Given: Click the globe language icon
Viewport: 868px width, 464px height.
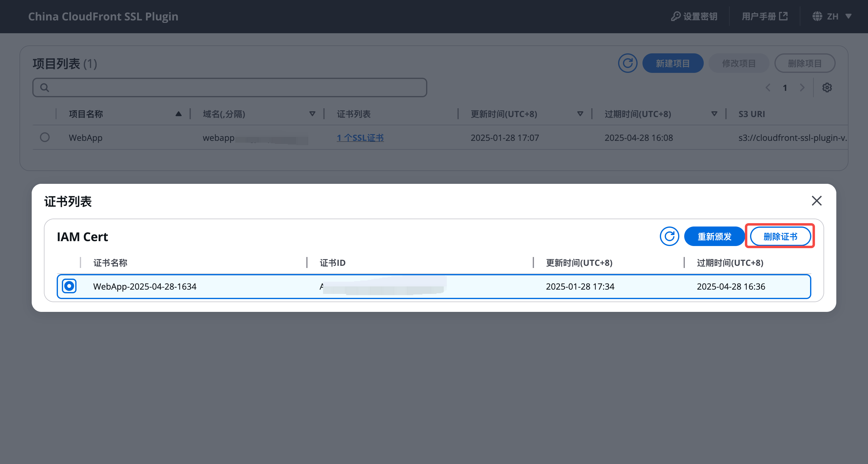Looking at the screenshot, I should coord(817,16).
